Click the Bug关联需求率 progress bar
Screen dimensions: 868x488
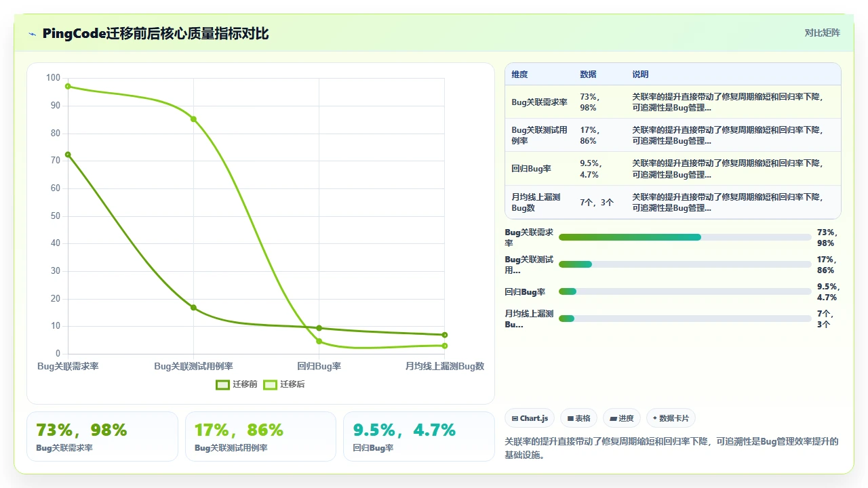685,237
